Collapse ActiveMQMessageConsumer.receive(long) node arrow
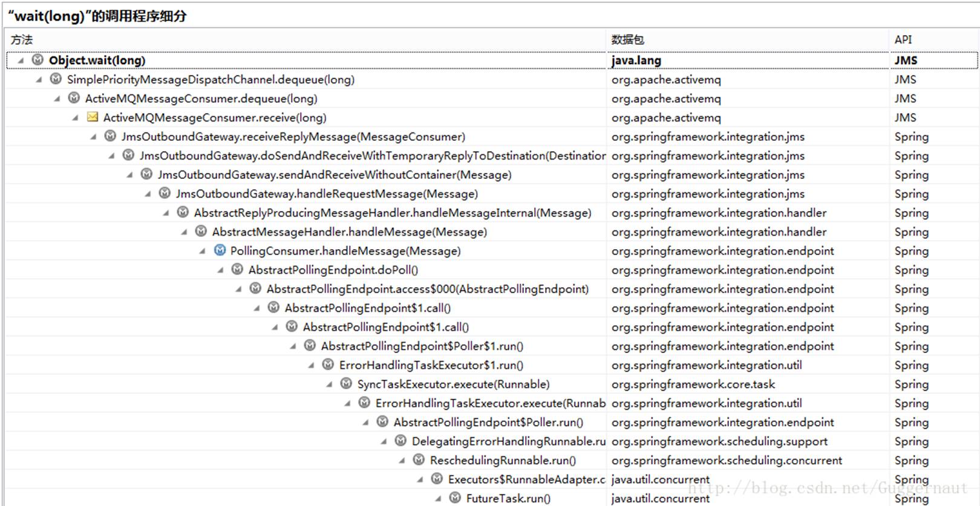The width and height of the screenshot is (980, 506). coord(76,117)
